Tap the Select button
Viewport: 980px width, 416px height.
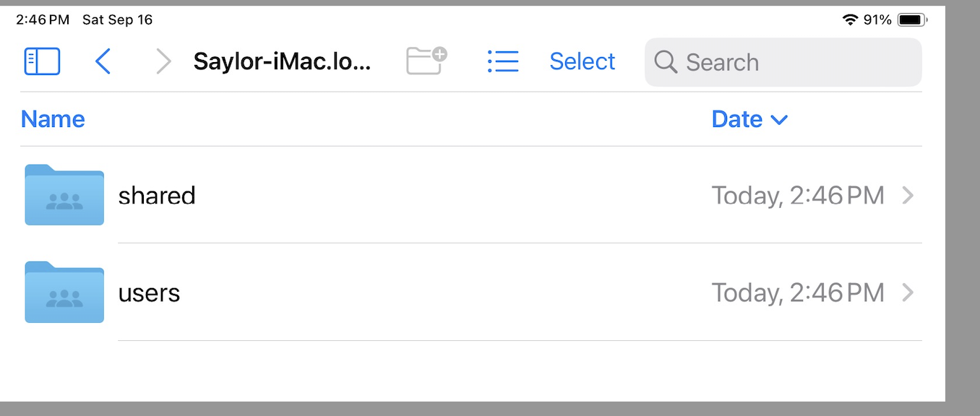point(582,61)
